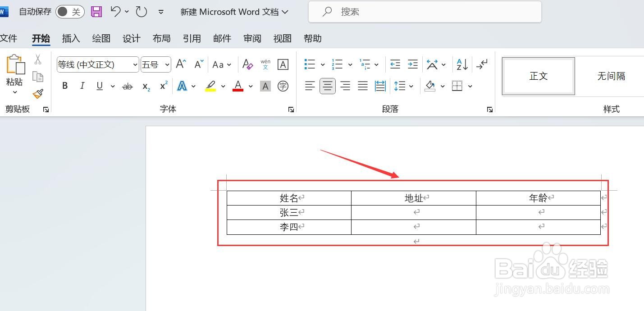
Task: Open the bulleted list options
Action: coord(323,64)
